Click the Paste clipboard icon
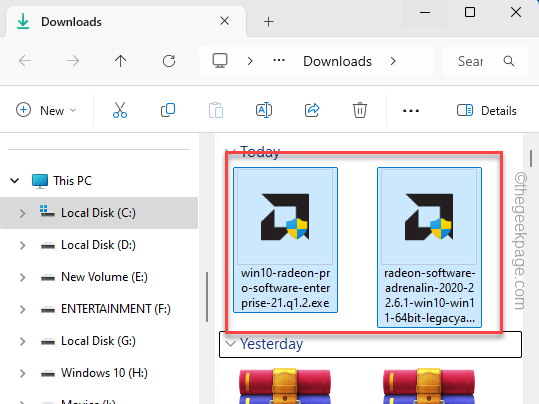The width and height of the screenshot is (539, 404). tap(216, 110)
